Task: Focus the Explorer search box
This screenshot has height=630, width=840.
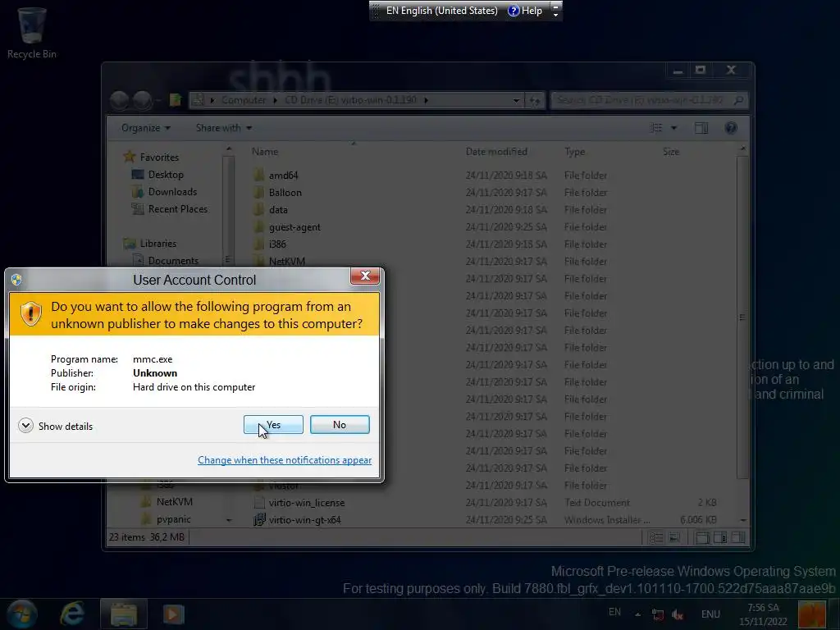Action: tap(649, 100)
